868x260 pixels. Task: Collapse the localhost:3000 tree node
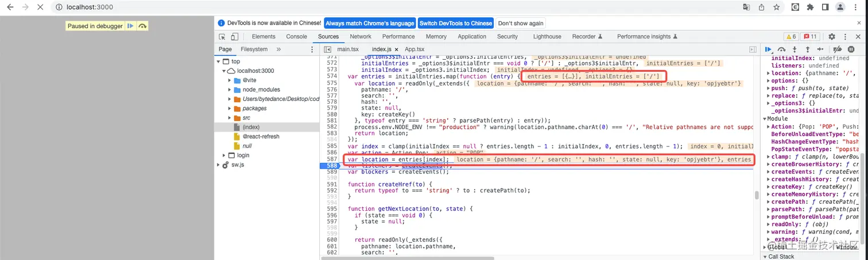tap(224, 71)
